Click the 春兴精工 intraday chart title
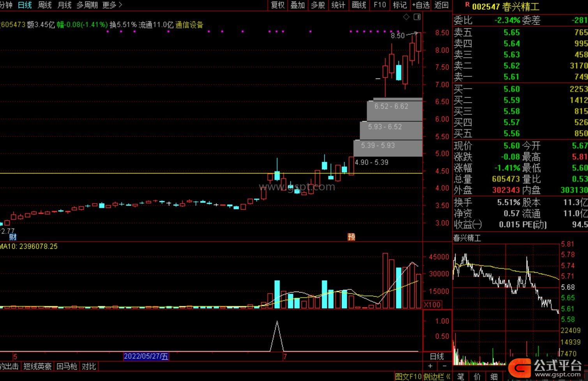Screen dimensions: 588x381 (x=467, y=238)
